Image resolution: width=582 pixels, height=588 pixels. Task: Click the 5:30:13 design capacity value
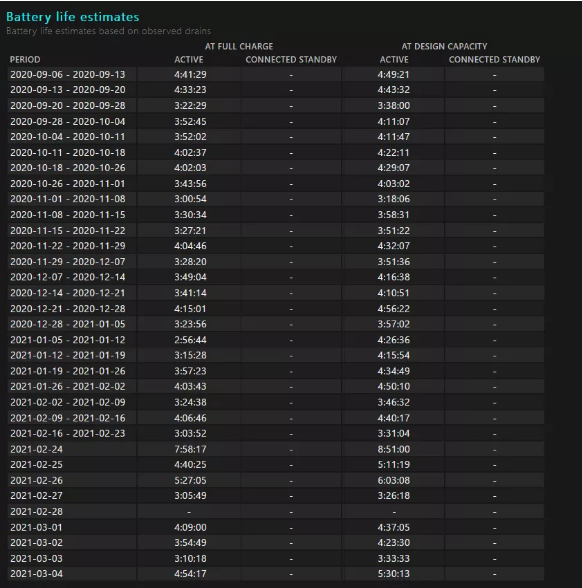point(393,573)
